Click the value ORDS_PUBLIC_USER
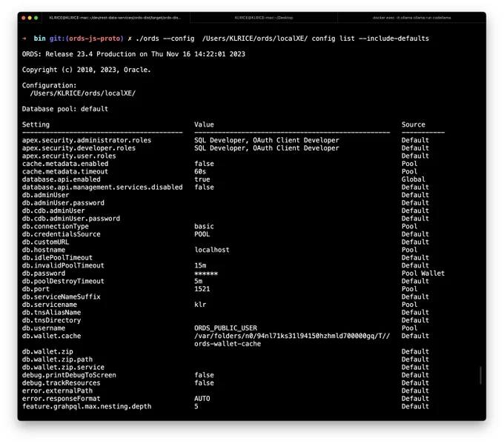The width and height of the screenshot is (504, 444). tap(225, 328)
